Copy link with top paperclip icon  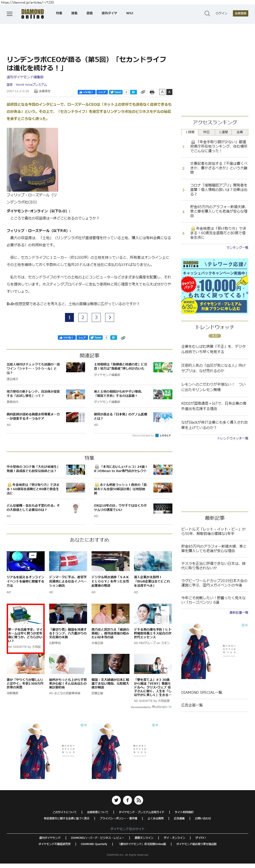point(143,92)
